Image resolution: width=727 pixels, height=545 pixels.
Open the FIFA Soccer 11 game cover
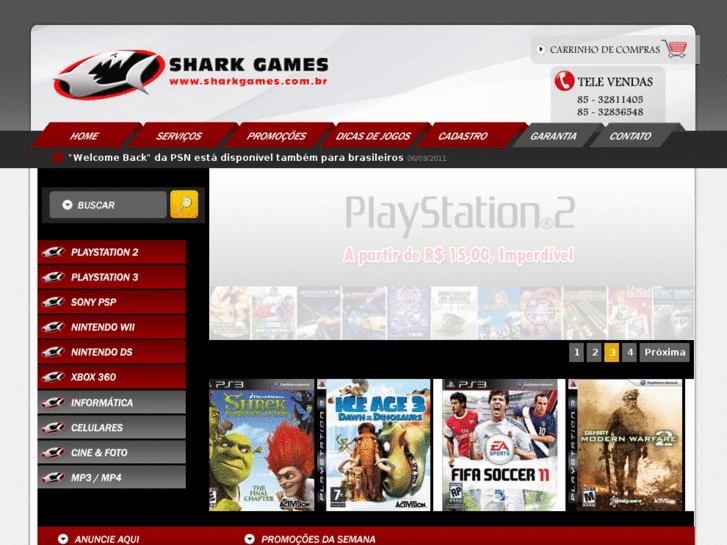[x=499, y=445]
